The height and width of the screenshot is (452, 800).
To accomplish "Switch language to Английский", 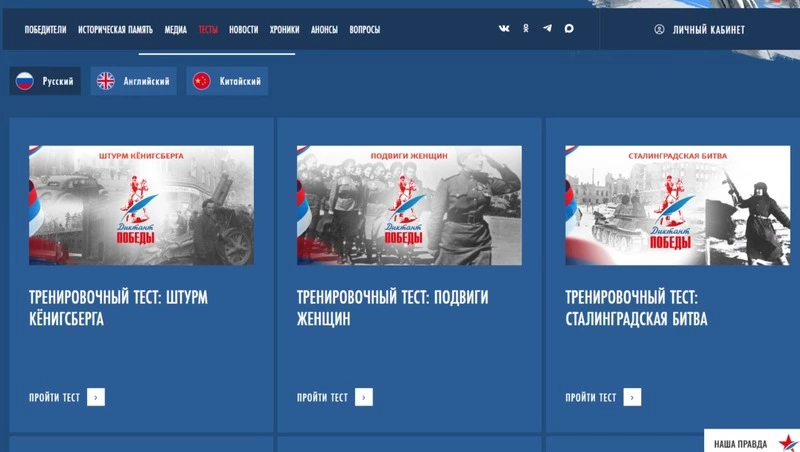I will [x=133, y=81].
